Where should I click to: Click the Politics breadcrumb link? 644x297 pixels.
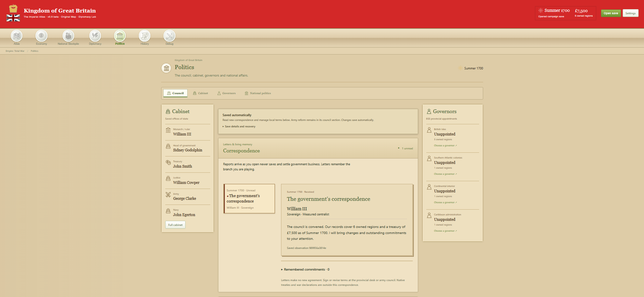tap(35, 51)
